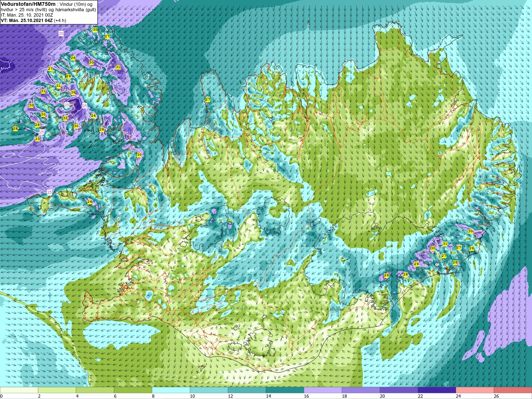Click the VT: Mán. 25.10.2021 04Z line
Screen dimensions: 532x399
coord(27,20)
